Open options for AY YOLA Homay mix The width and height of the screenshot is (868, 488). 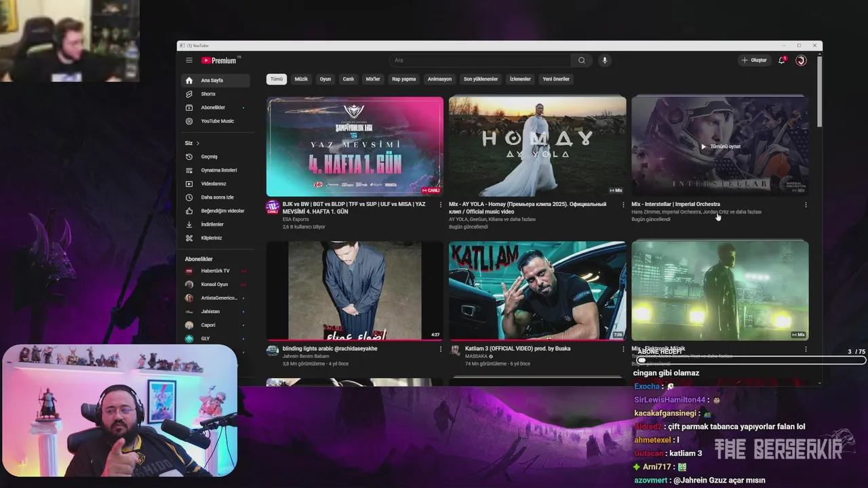[623, 205]
